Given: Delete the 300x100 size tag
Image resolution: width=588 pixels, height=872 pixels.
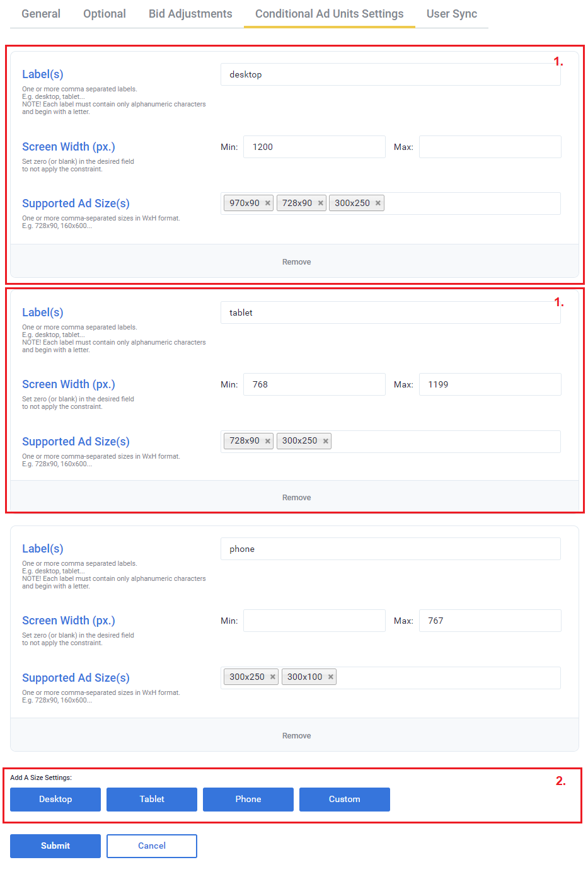Looking at the screenshot, I should 331,677.
